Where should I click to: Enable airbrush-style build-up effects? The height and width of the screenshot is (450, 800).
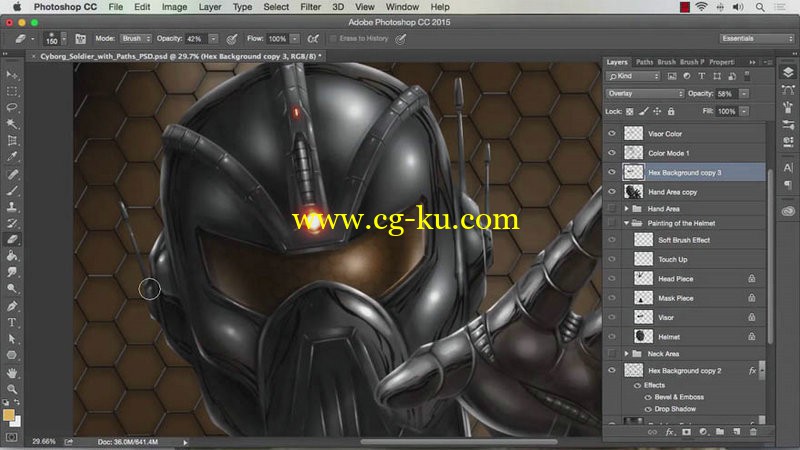[x=313, y=39]
